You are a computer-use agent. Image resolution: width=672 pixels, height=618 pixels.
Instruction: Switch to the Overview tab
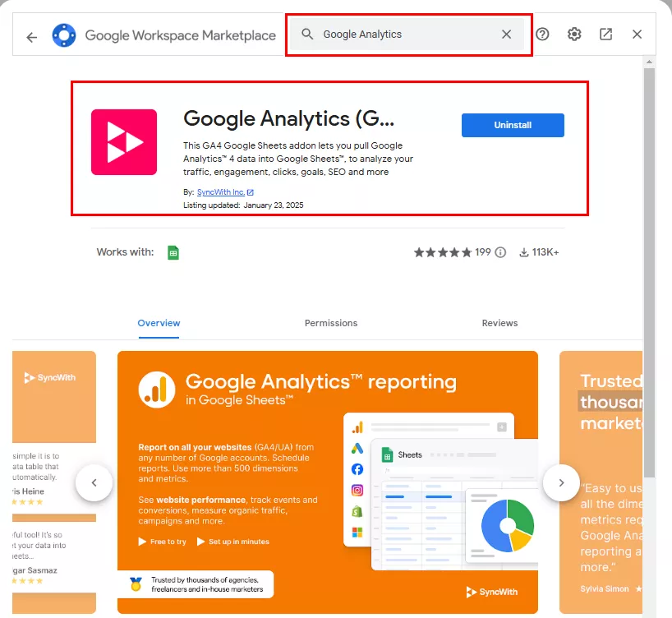pyautogui.click(x=159, y=323)
